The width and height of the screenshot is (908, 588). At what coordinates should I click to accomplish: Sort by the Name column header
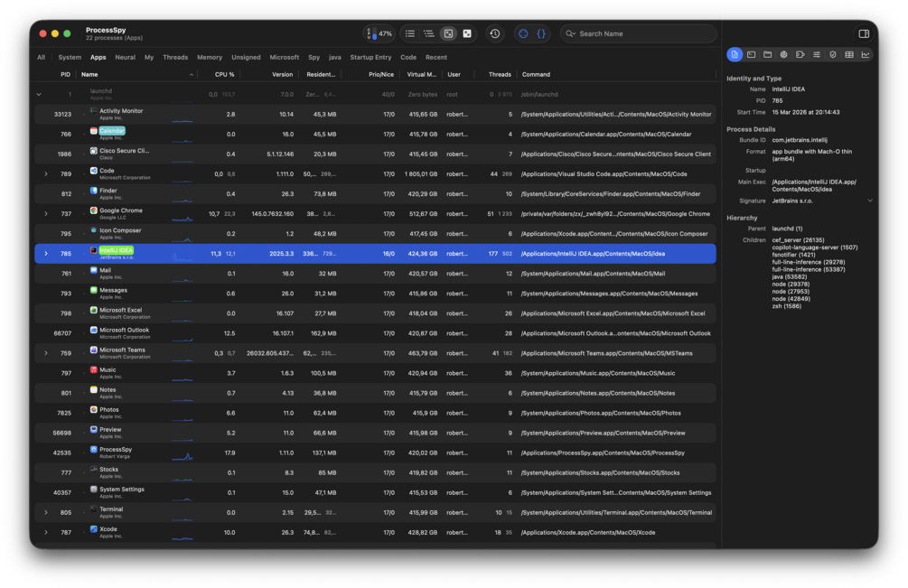(89, 75)
